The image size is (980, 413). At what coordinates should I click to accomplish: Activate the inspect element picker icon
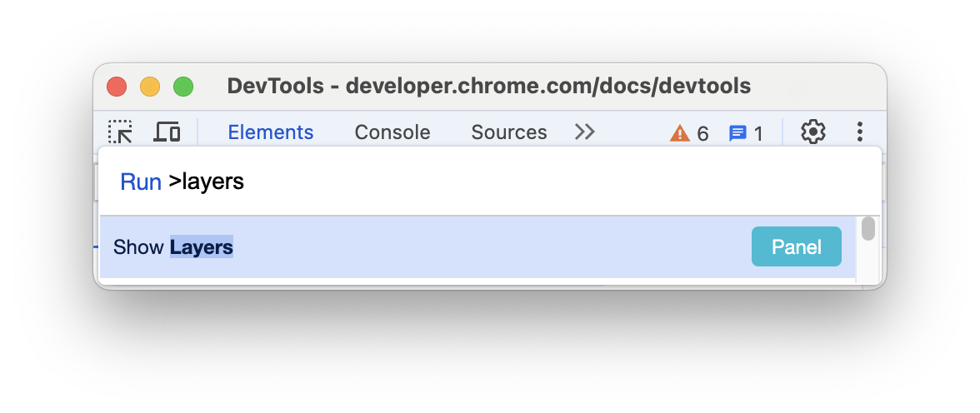pos(121,132)
